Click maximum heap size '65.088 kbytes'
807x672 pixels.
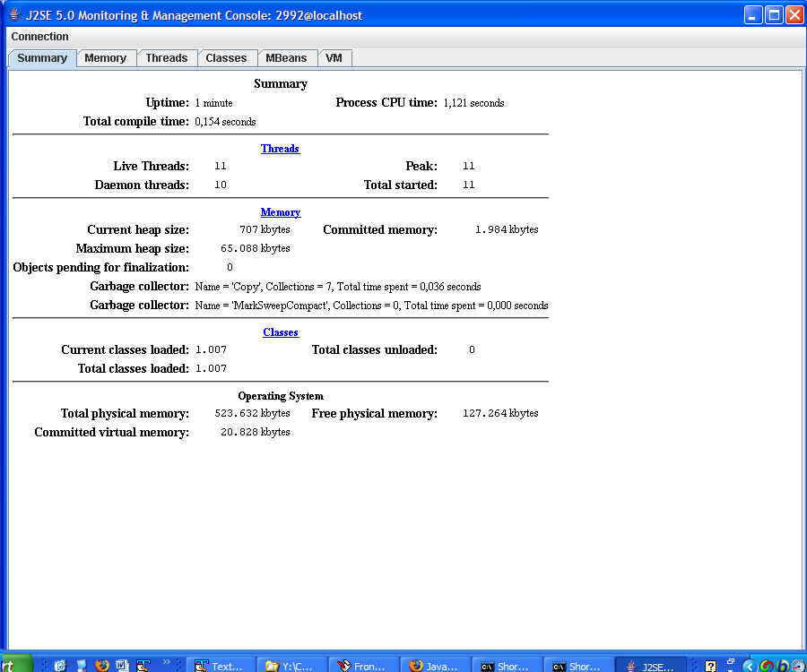(x=256, y=248)
